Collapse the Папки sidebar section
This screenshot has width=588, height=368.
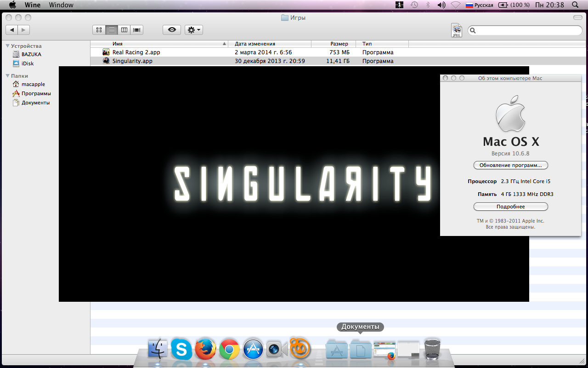pos(8,76)
